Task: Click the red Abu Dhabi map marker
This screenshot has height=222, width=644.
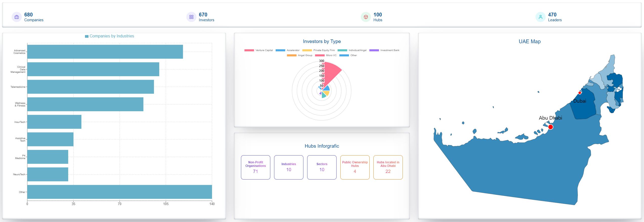Action: pyautogui.click(x=550, y=127)
